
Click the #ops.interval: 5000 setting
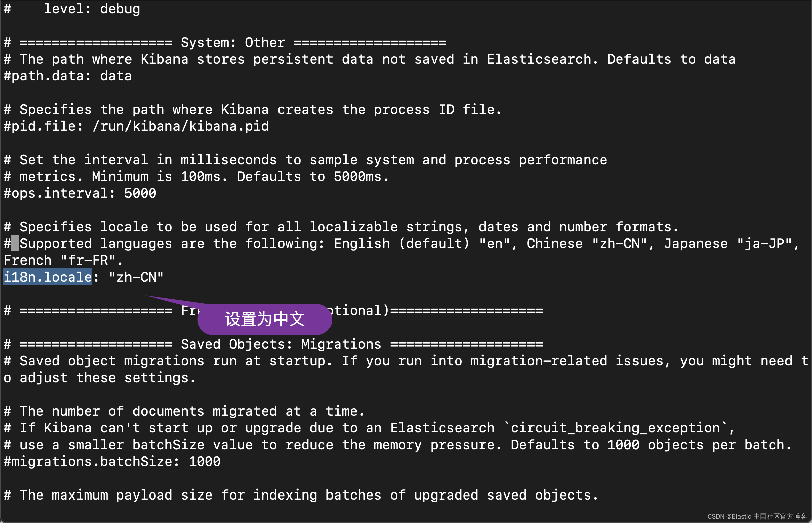click(x=80, y=193)
